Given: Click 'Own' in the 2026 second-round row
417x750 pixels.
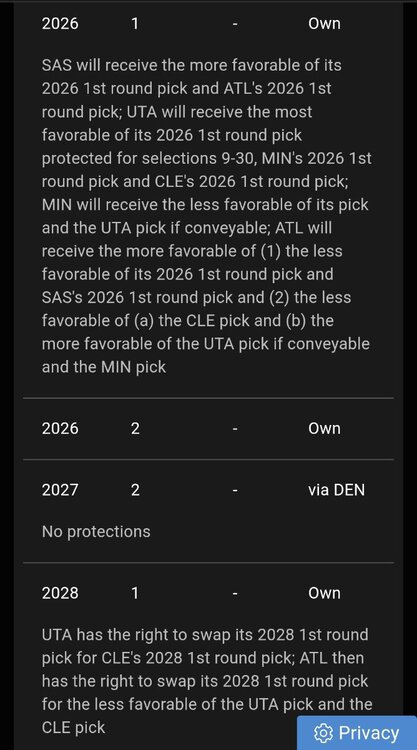Looking at the screenshot, I should 324,429.
